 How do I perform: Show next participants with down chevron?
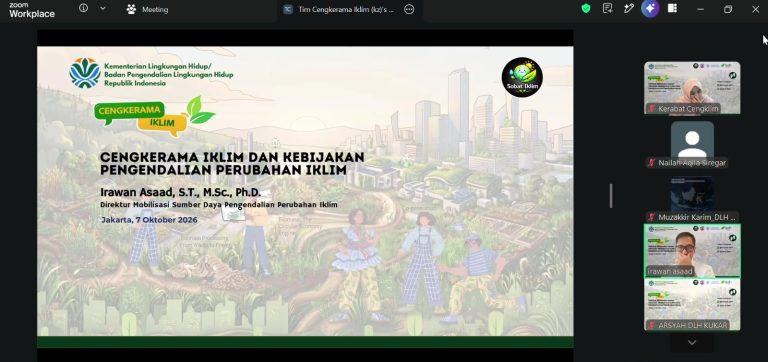[x=692, y=342]
